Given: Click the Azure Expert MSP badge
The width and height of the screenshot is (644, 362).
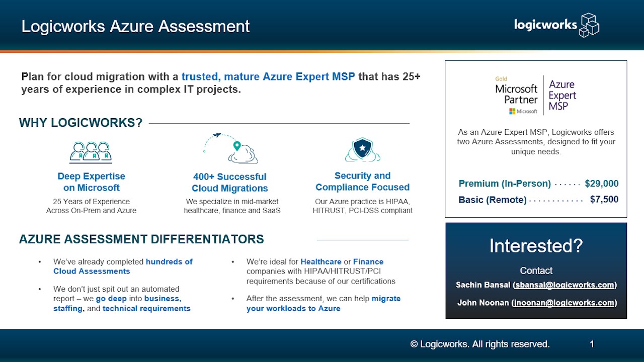Looking at the screenshot, I should pos(562,95).
